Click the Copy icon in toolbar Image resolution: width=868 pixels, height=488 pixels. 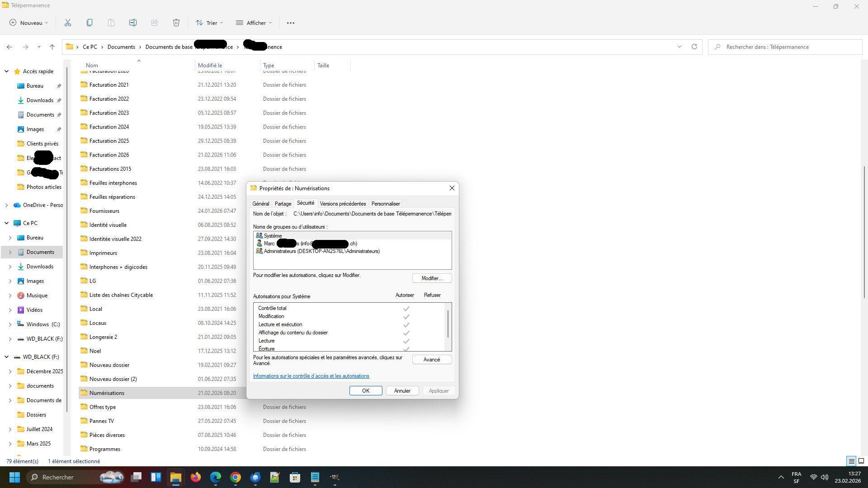coord(90,23)
